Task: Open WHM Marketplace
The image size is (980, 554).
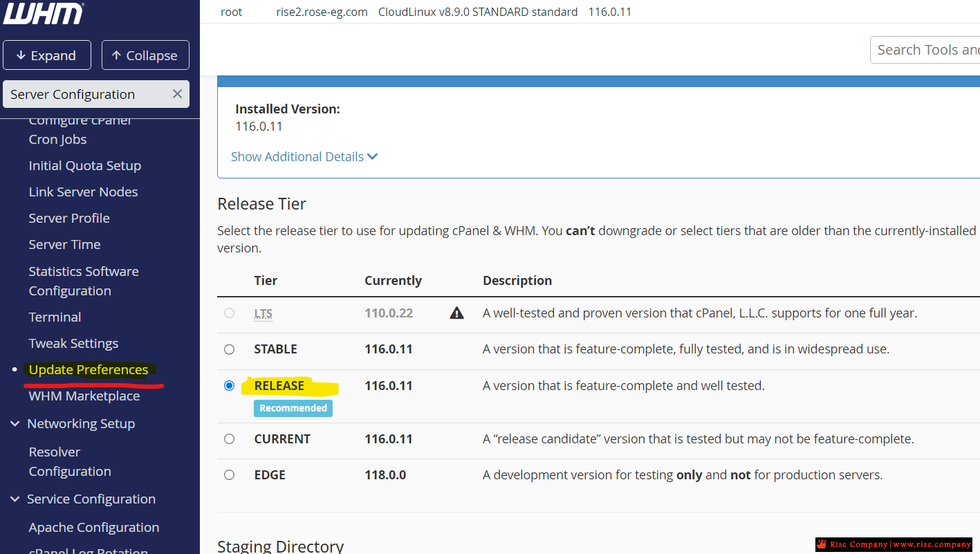Action: 84,396
